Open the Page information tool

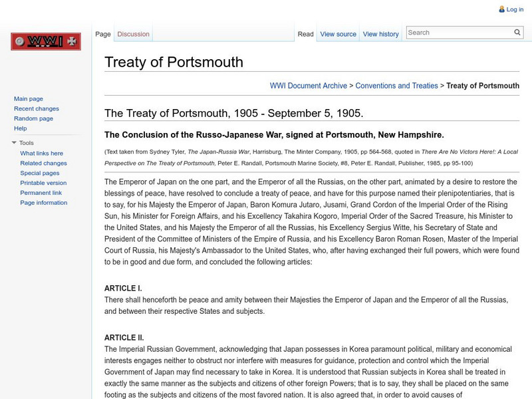(43, 201)
